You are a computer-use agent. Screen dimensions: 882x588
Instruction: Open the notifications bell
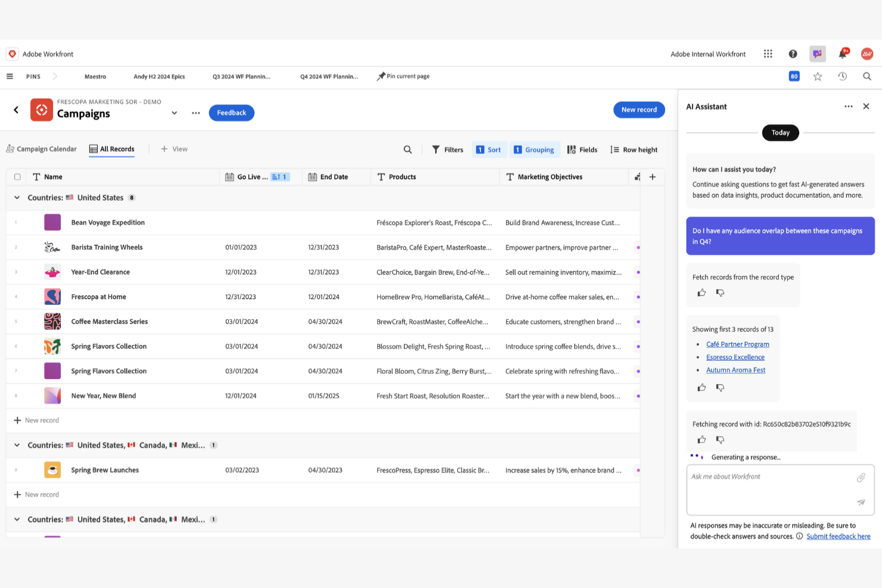click(842, 53)
